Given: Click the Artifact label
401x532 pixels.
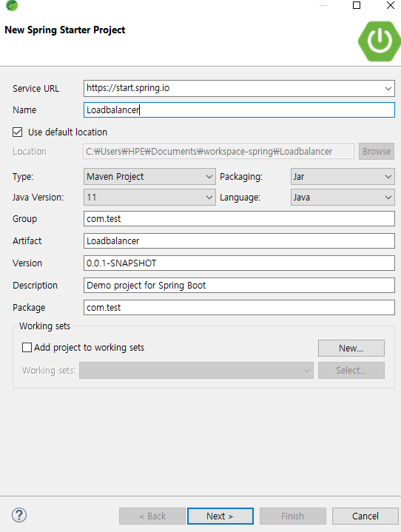Looking at the screenshot, I should pos(27,241).
